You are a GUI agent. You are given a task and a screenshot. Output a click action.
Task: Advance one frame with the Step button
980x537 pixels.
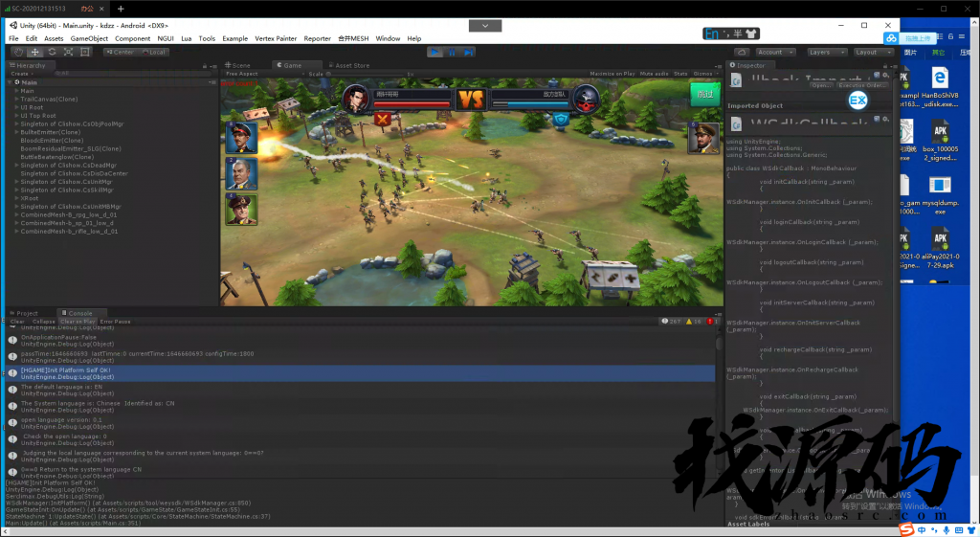pyautogui.click(x=469, y=52)
